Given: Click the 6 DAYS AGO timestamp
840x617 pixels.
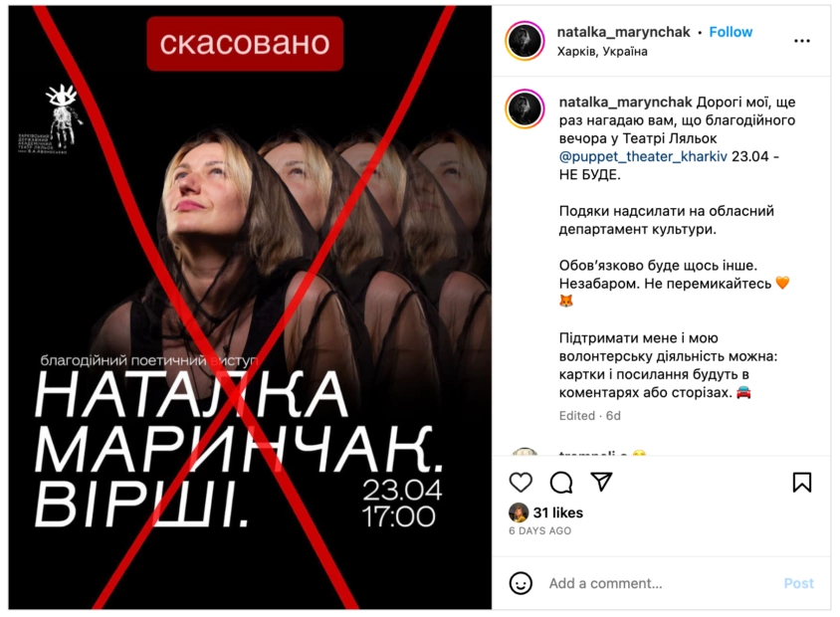Looking at the screenshot, I should (540, 530).
